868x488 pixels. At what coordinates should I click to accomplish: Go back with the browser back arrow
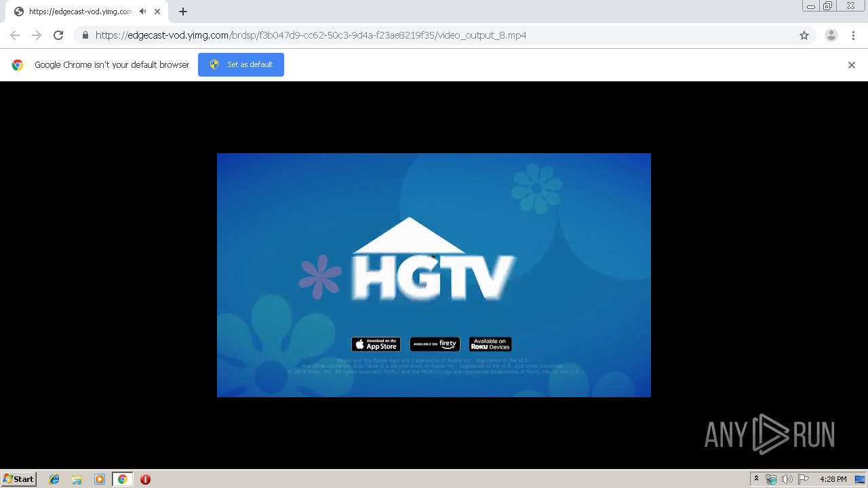[15, 35]
